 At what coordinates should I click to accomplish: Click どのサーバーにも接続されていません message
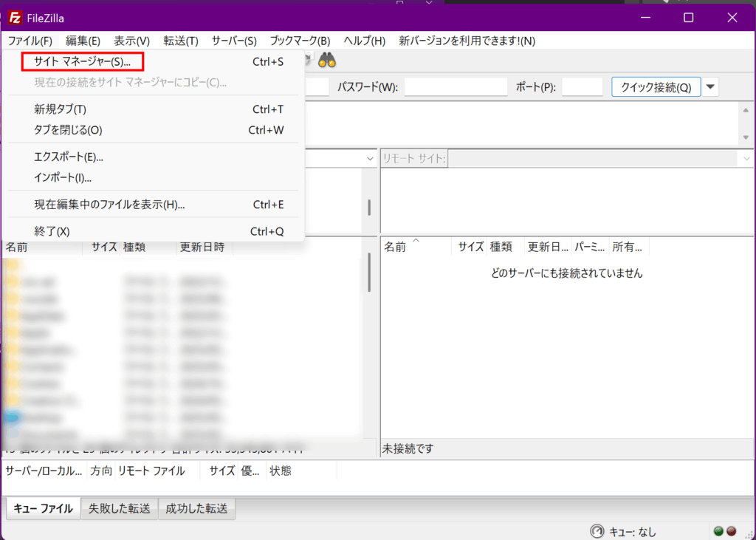tap(566, 273)
